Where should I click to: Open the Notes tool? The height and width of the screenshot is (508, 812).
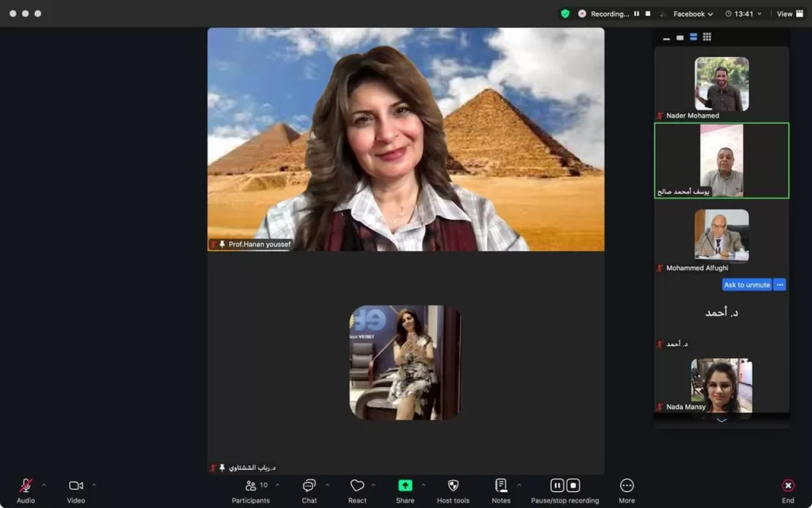pos(501,486)
